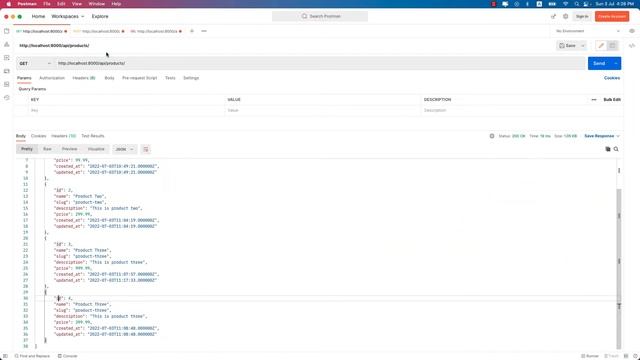Expand the Save button dropdown arrow

(583, 46)
